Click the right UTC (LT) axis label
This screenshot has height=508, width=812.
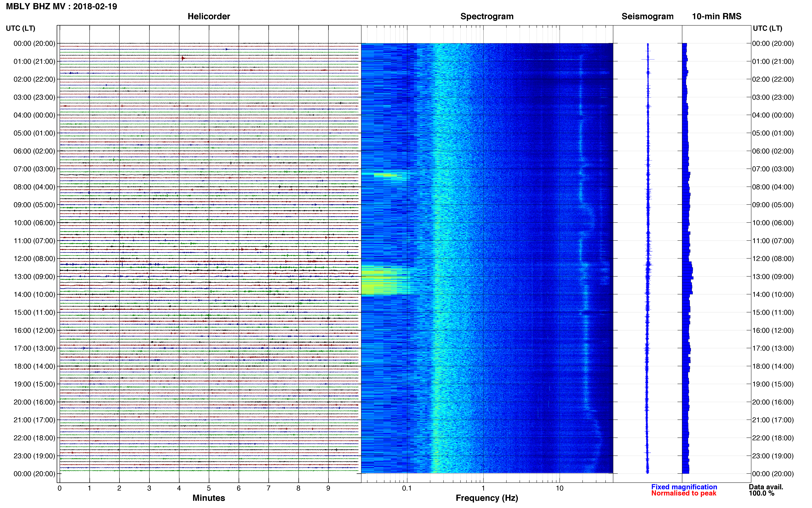coord(767,28)
